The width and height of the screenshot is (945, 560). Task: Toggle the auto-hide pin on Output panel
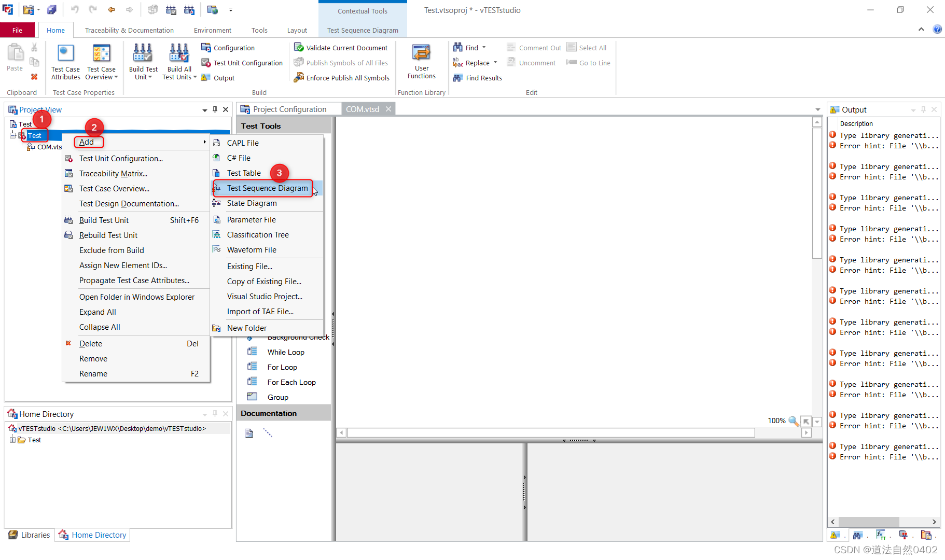(x=923, y=109)
